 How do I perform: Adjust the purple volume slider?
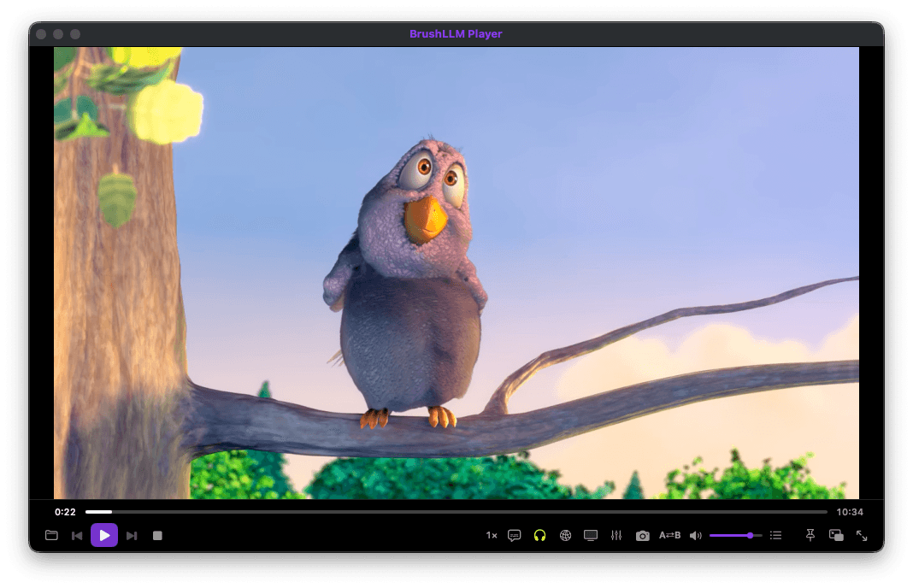[735, 535]
